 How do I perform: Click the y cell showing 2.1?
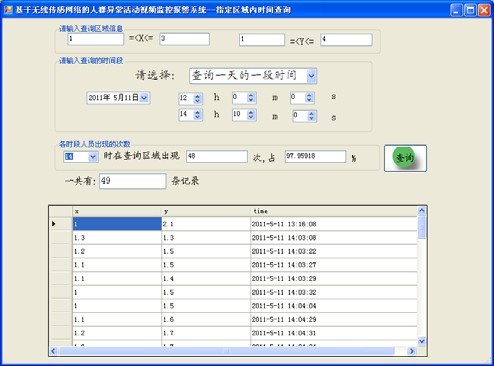pyautogui.click(x=206, y=224)
